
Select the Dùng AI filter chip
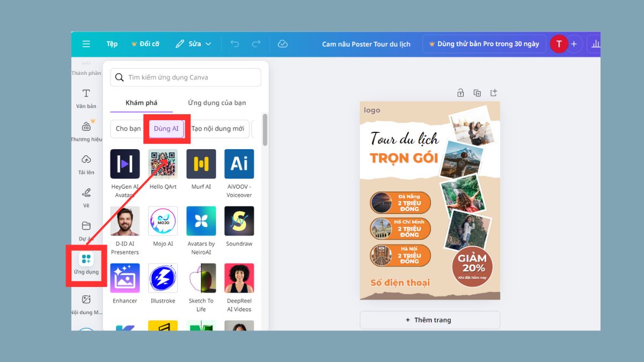coord(166,129)
